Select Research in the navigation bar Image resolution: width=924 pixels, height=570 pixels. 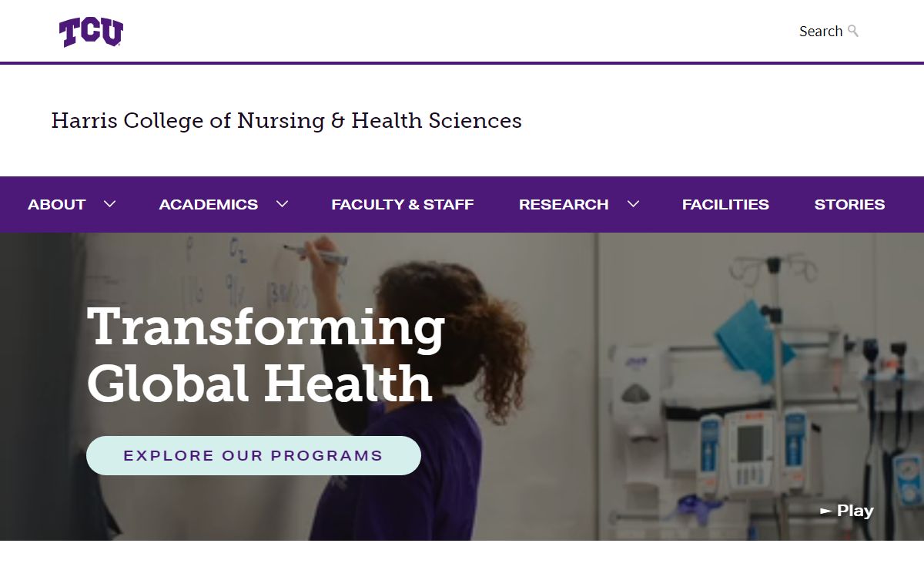(563, 205)
